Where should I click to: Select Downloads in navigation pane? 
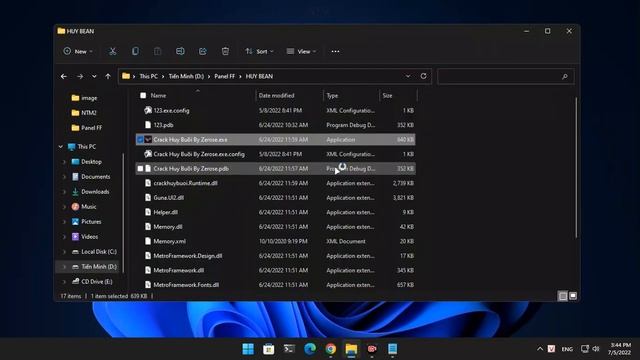[90, 192]
